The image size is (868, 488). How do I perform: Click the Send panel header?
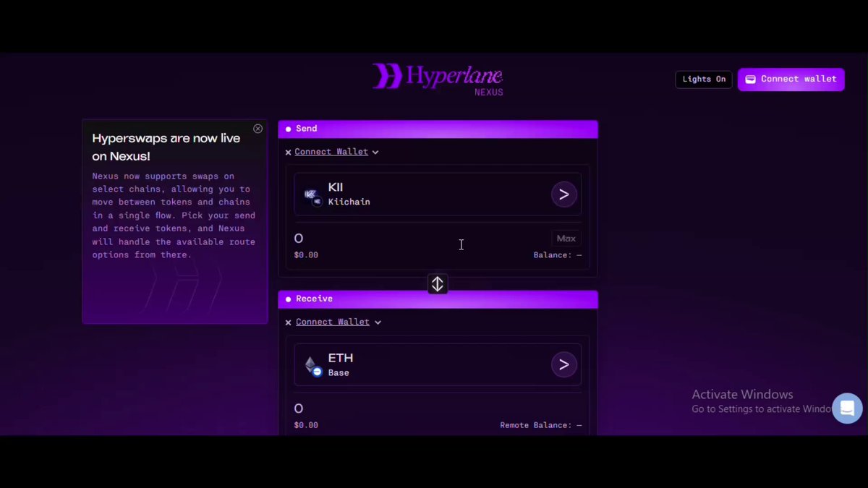[x=438, y=129]
